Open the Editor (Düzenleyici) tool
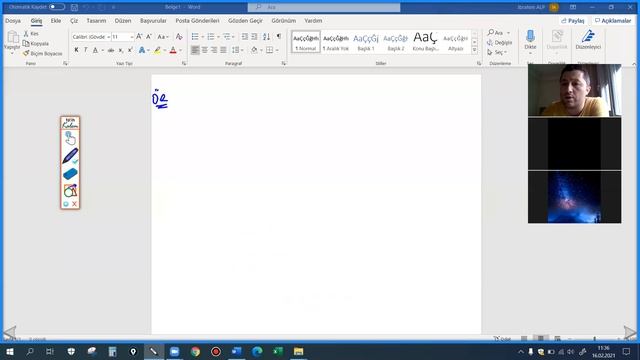The height and width of the screenshot is (360, 640). tap(588, 40)
